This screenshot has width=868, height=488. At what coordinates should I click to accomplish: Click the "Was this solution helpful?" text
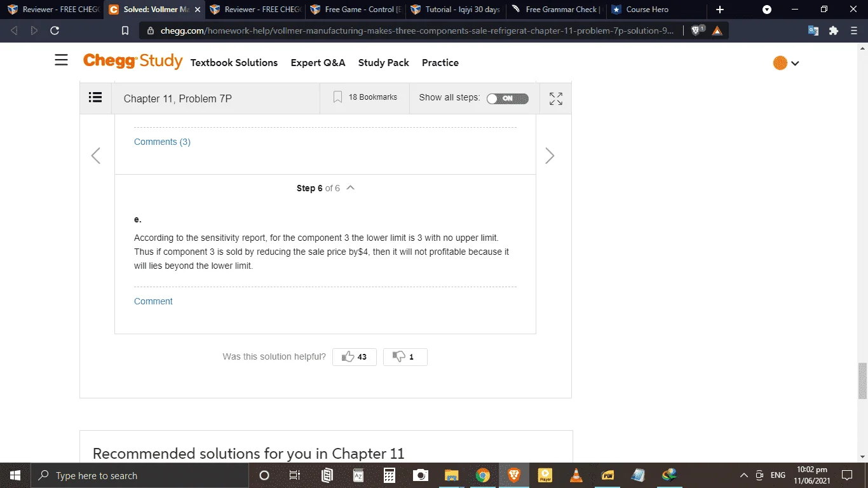coord(274,357)
